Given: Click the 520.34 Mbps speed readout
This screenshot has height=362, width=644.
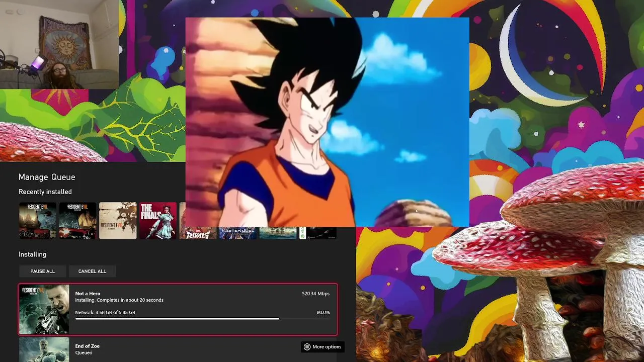Looking at the screenshot, I should [x=315, y=294].
